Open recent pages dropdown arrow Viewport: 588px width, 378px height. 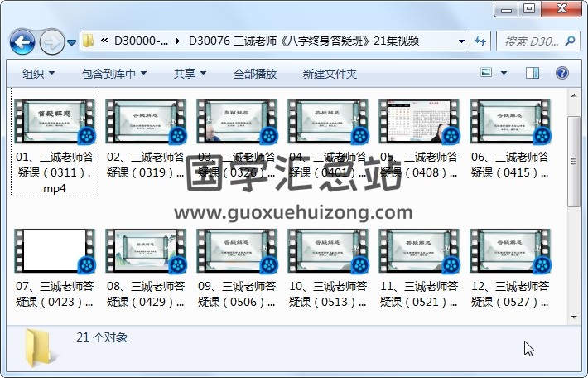coord(72,41)
